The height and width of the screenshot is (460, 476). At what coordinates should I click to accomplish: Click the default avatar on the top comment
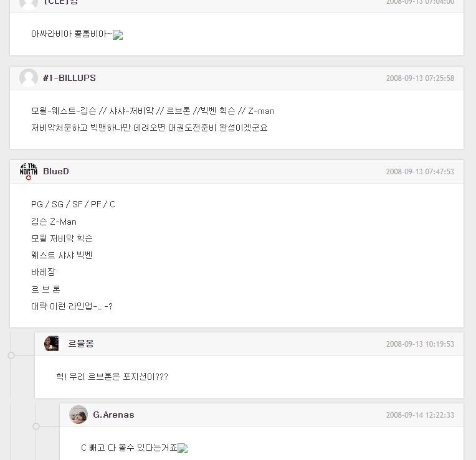[x=29, y=2]
